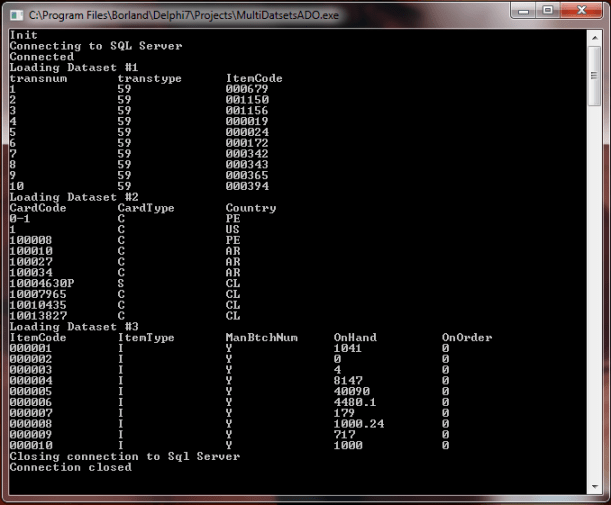
Task: Click the CardCode value 100010
Action: [31, 251]
